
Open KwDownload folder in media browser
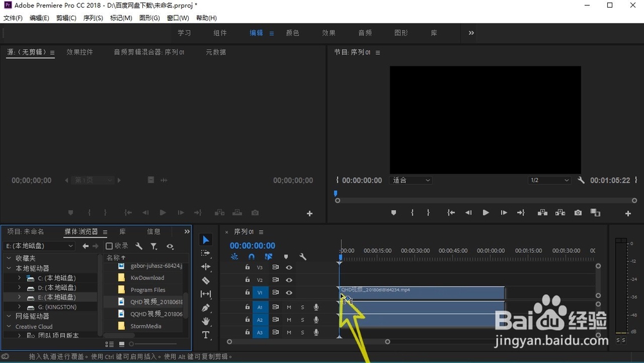click(x=147, y=278)
